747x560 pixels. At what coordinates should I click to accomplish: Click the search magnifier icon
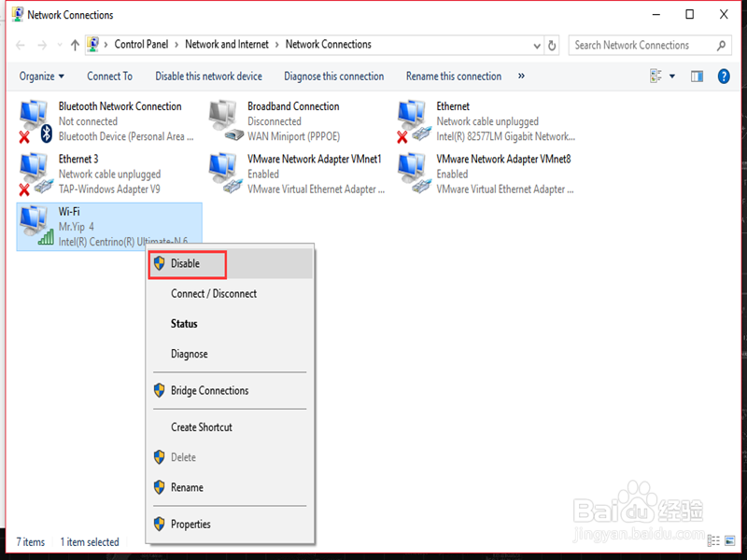(721, 45)
